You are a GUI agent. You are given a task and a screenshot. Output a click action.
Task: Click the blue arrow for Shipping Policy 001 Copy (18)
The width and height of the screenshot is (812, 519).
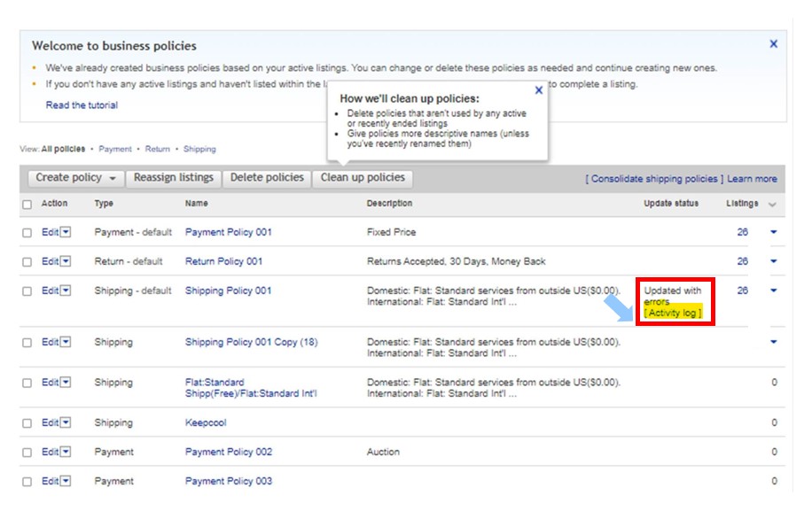[774, 342]
